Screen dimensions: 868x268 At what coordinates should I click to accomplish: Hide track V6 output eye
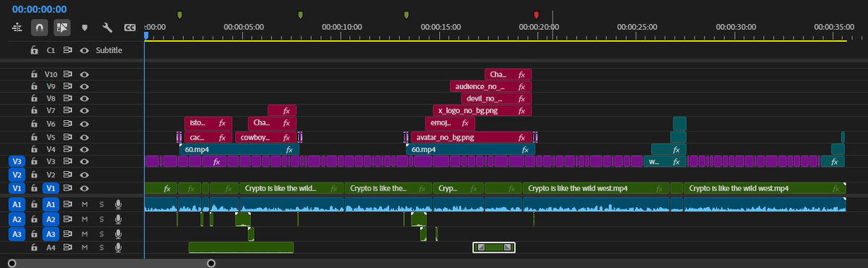click(x=85, y=124)
